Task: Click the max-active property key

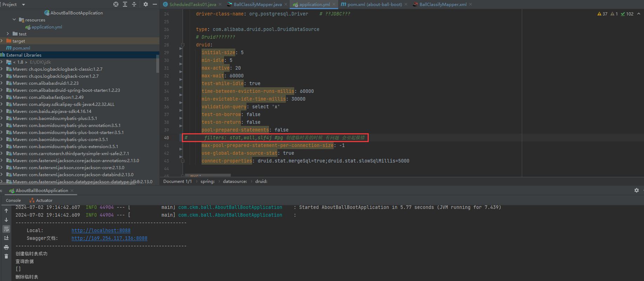Action: tap(216, 68)
